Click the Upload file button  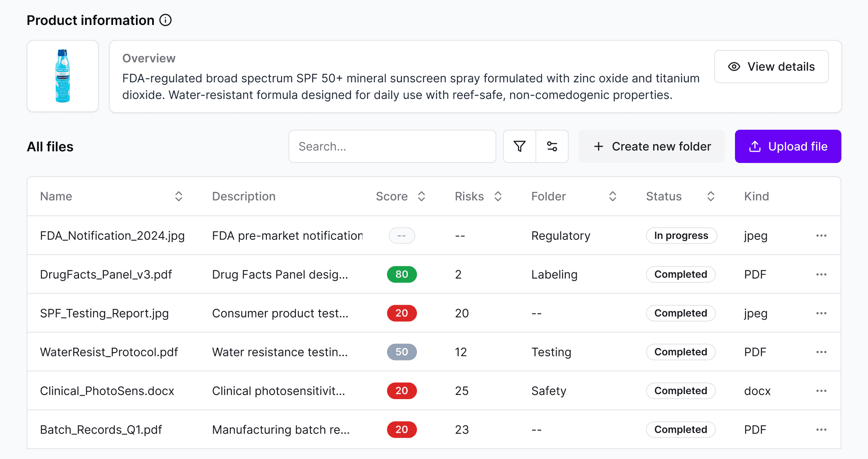[x=788, y=146]
